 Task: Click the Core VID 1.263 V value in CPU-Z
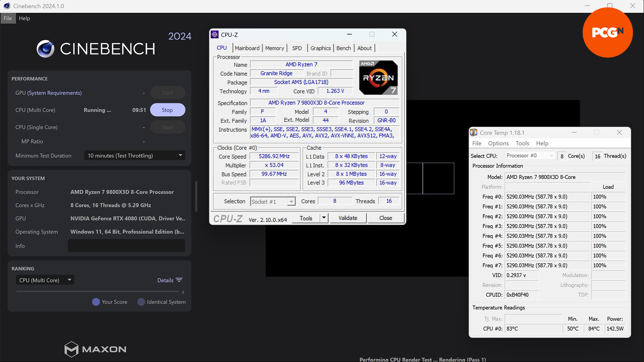tap(335, 91)
